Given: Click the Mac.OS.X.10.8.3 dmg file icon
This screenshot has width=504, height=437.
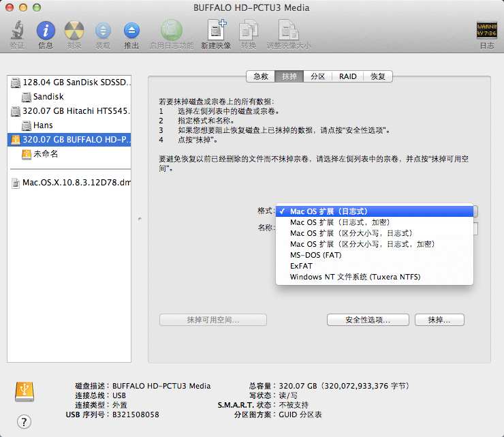Looking at the screenshot, I should pos(16,183).
